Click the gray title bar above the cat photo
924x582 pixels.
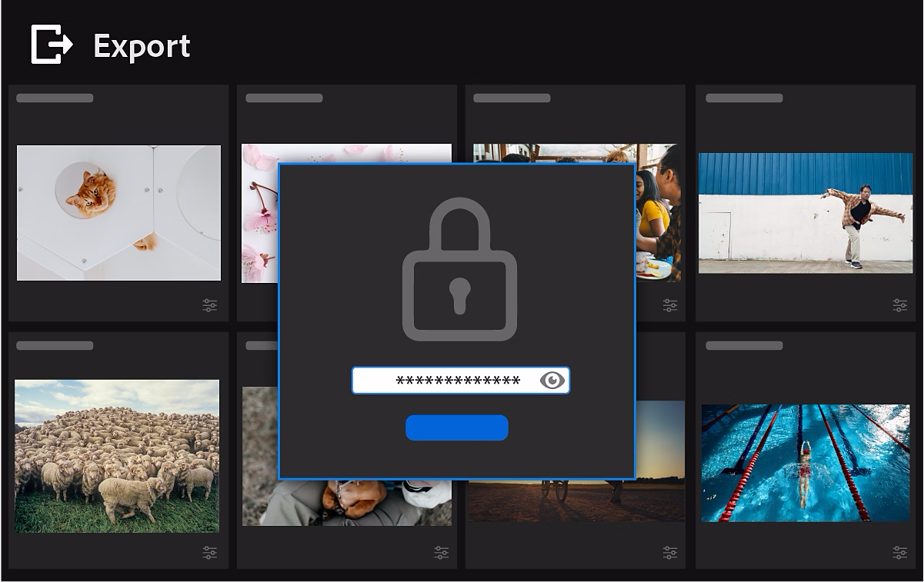[55, 98]
